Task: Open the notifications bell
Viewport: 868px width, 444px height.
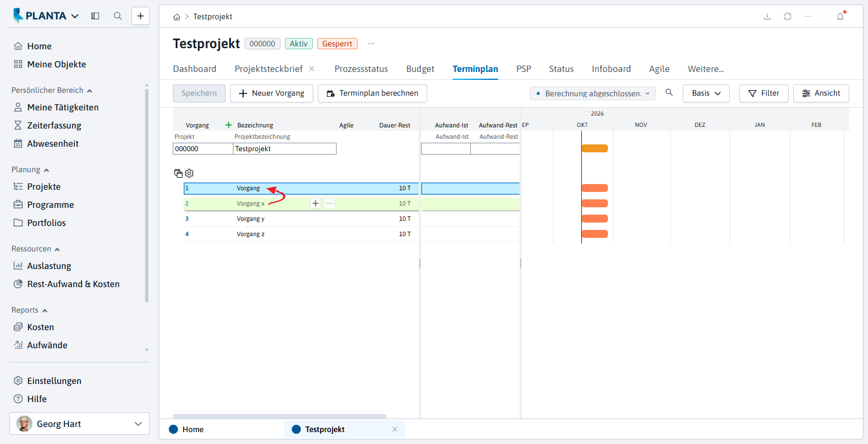Action: (840, 16)
